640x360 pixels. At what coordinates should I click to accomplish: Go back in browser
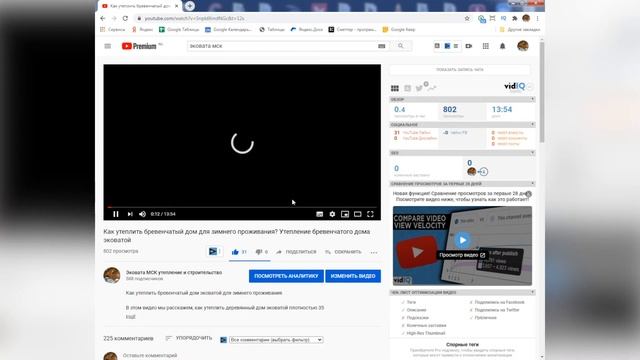tap(103, 18)
